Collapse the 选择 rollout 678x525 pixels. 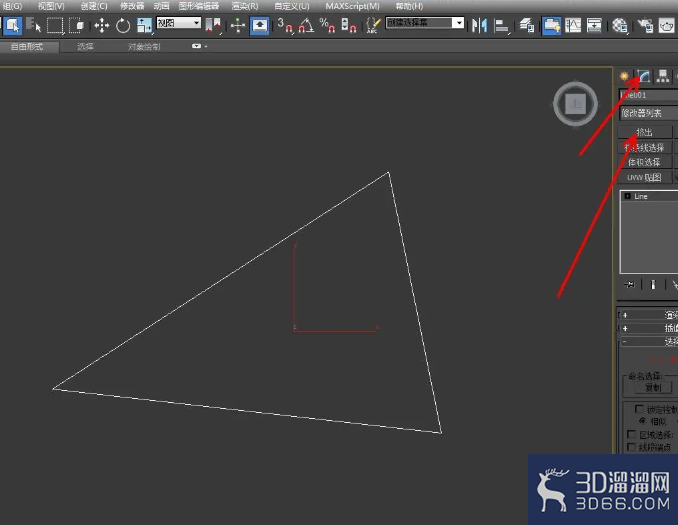click(648, 342)
